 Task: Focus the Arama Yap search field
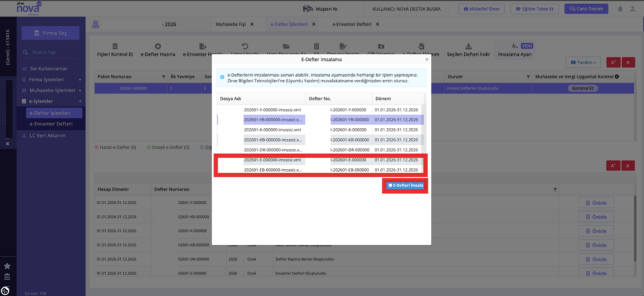(x=52, y=53)
